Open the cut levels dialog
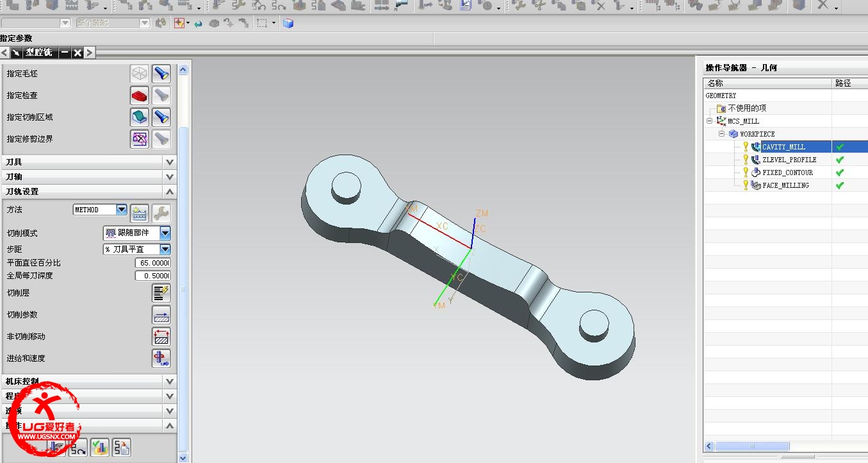This screenshot has width=868, height=463. (161, 293)
